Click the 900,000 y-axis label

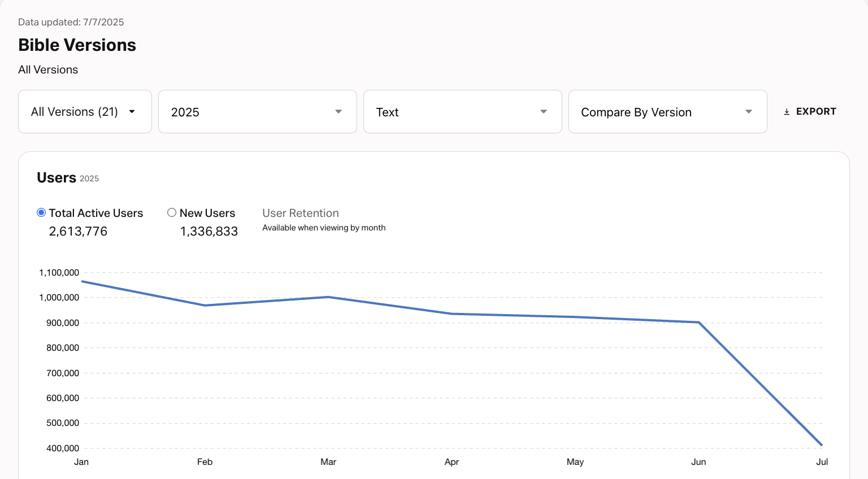coord(63,323)
